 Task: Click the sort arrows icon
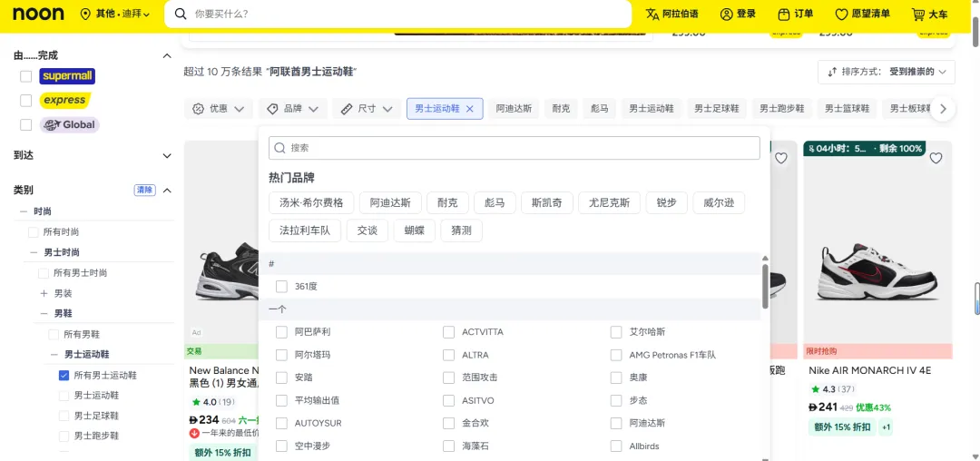pos(832,72)
